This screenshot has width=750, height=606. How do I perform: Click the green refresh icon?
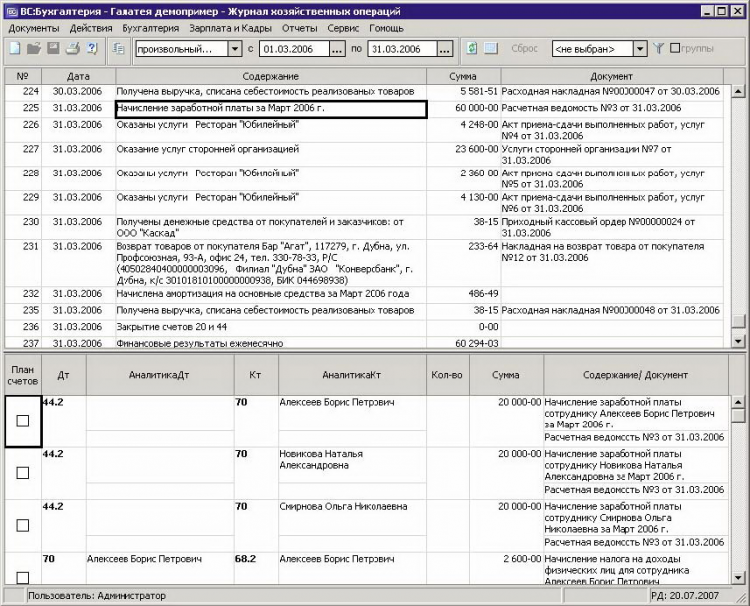pyautogui.click(x=472, y=48)
